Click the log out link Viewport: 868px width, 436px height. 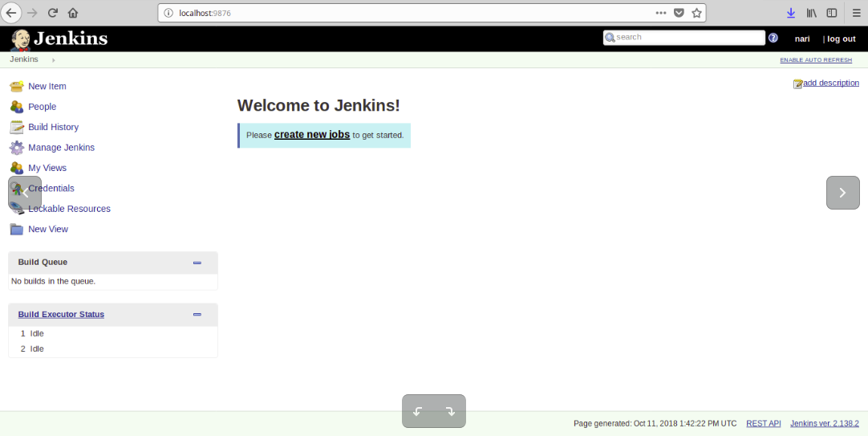tap(841, 39)
